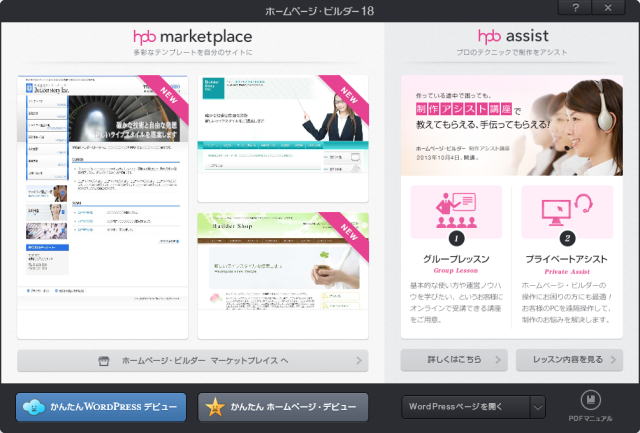This screenshot has width=640, height=433.
Task: Click the グループレッスン heading
Action: pyautogui.click(x=456, y=259)
